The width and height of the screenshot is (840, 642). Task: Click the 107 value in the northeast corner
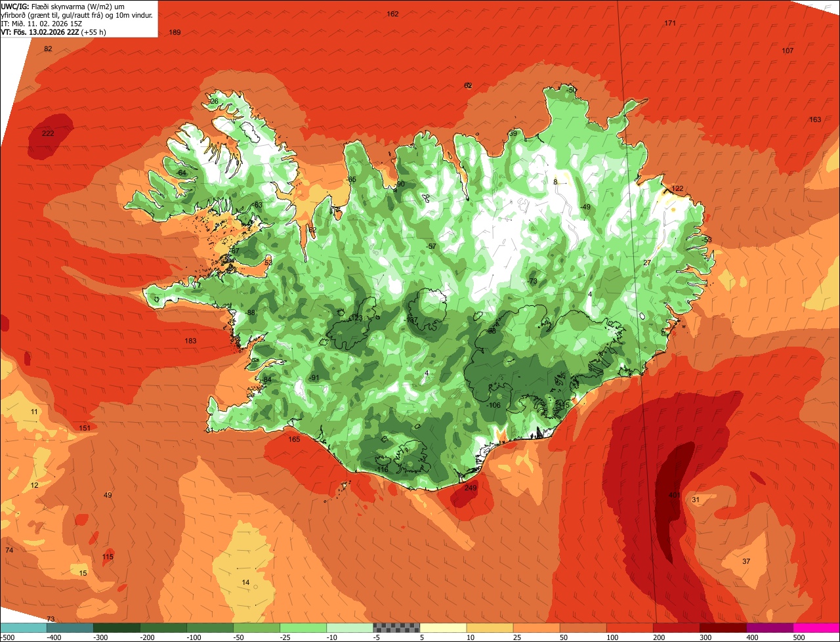point(787,51)
